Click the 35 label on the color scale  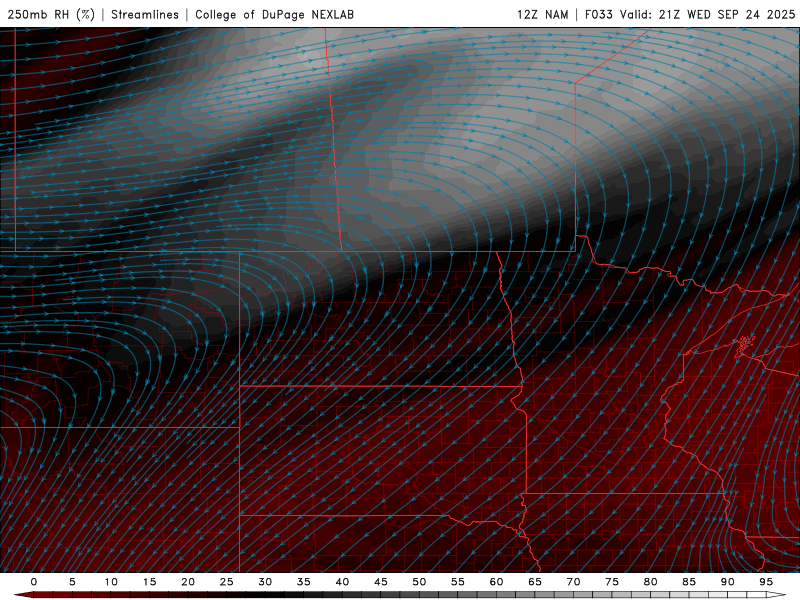304,582
